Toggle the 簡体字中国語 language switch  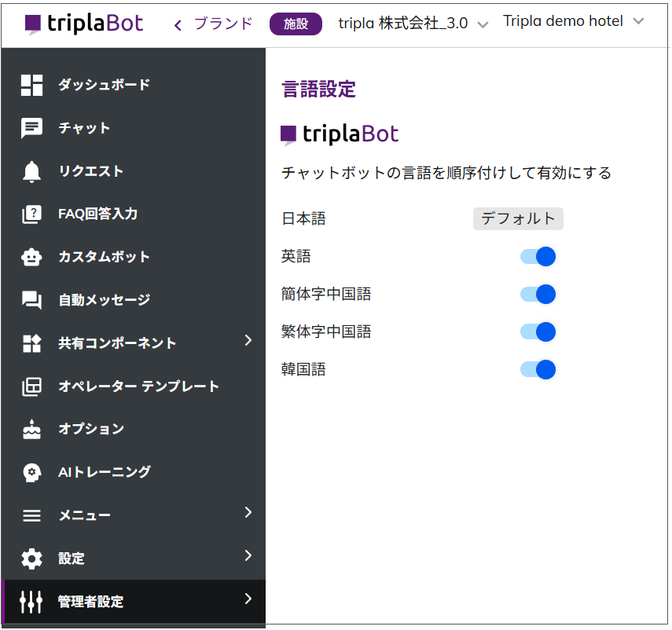pyautogui.click(x=538, y=295)
